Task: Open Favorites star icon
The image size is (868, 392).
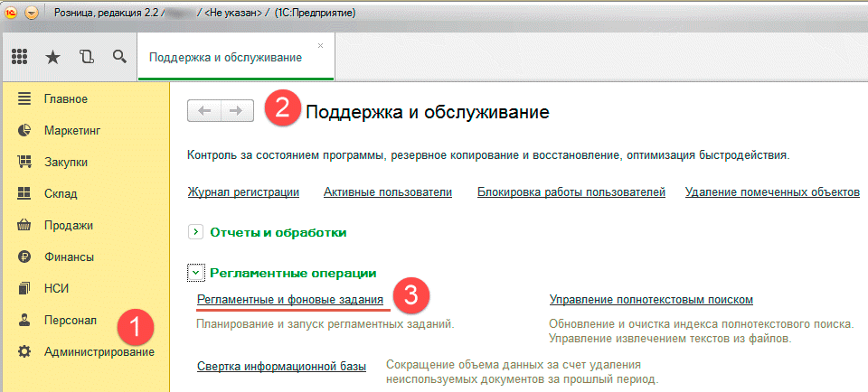Action: [x=52, y=57]
